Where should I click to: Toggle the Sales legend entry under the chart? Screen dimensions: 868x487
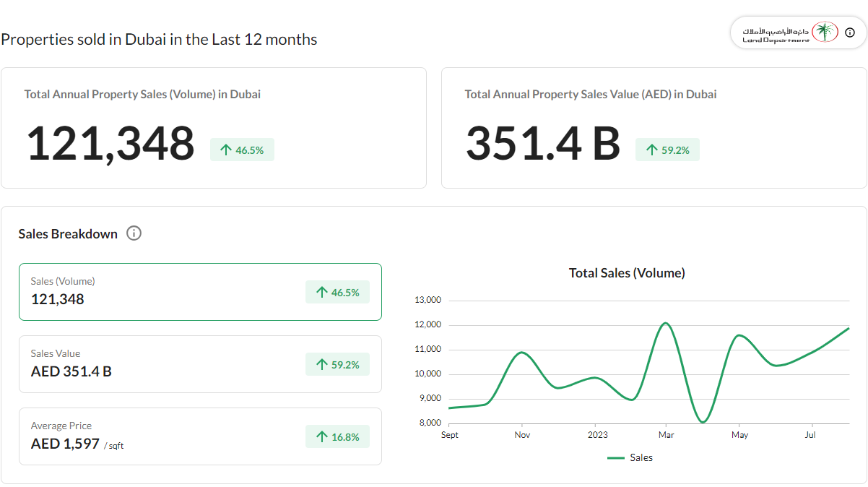pyautogui.click(x=630, y=457)
